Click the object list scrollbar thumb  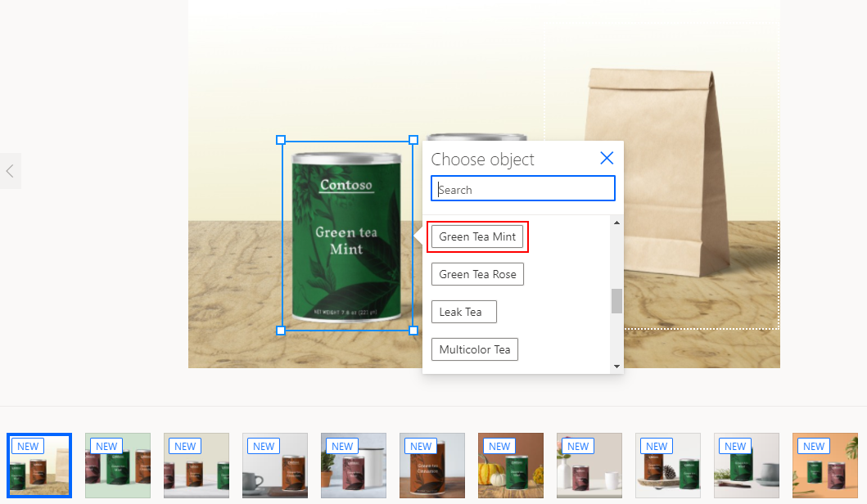tap(616, 299)
